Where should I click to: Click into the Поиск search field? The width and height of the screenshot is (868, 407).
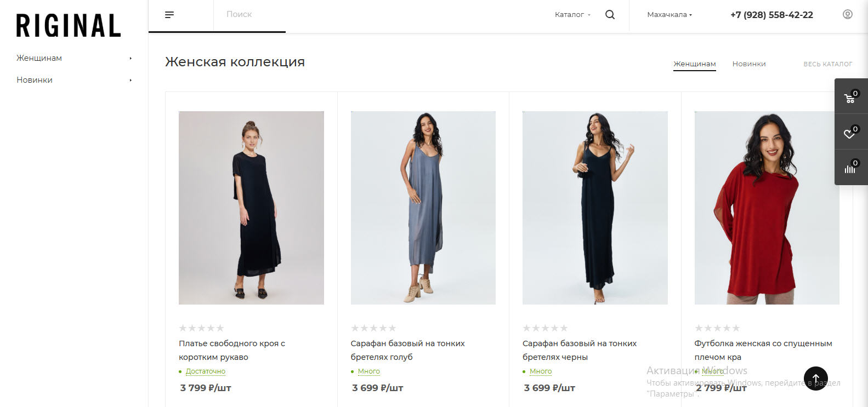(x=249, y=15)
